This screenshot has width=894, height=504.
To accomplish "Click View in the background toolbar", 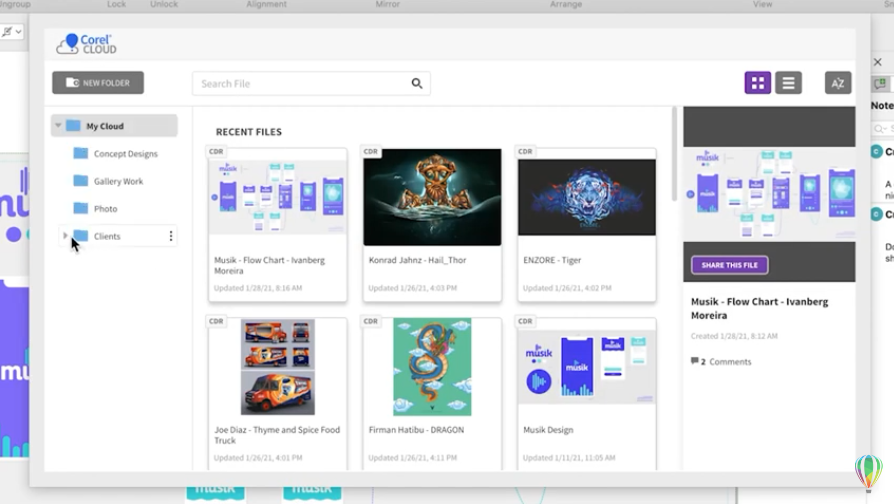I will (x=762, y=5).
